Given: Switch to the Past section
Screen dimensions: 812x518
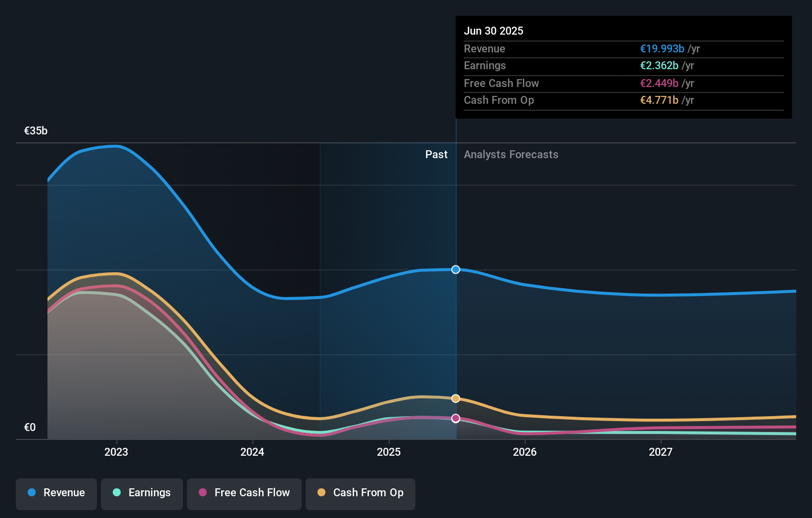Looking at the screenshot, I should (436, 154).
